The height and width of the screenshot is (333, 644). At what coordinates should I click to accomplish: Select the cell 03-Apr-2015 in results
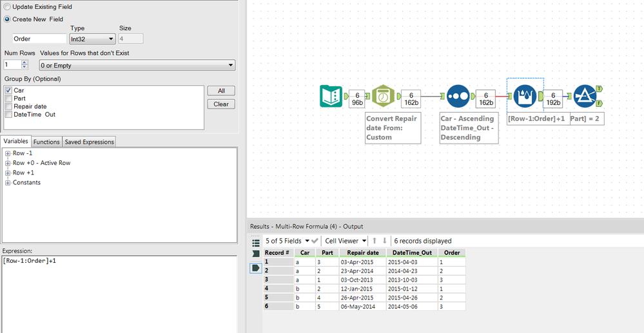(363, 262)
